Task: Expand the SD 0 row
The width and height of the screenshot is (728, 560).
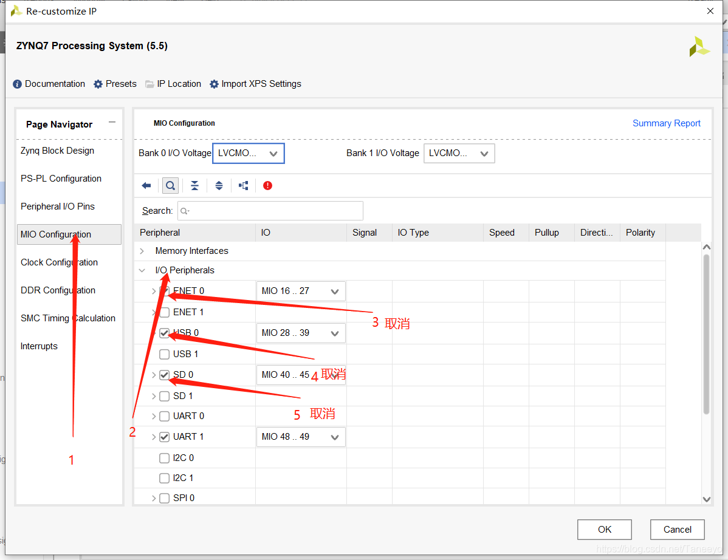Action: pos(154,375)
